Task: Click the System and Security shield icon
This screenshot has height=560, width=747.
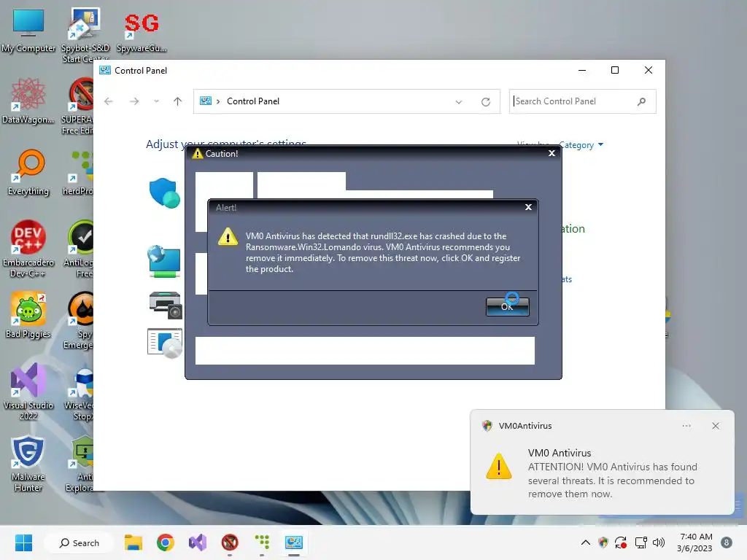Action: [164, 192]
